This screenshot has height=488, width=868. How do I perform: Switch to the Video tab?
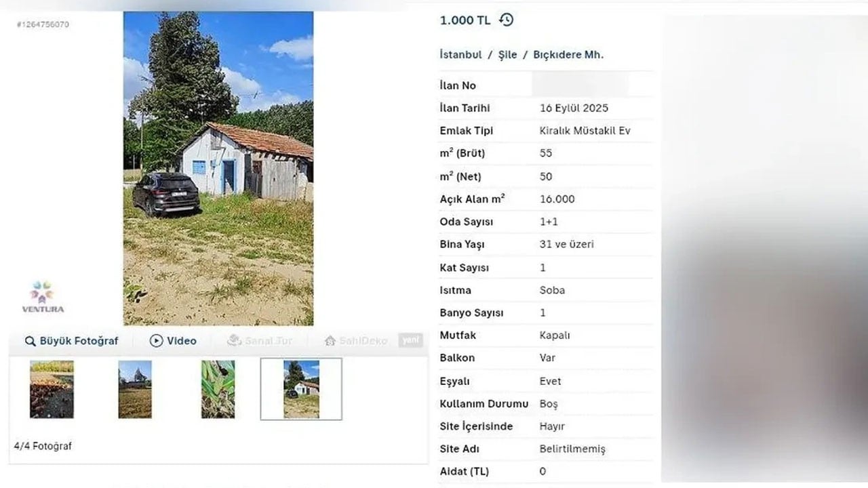coord(173,341)
